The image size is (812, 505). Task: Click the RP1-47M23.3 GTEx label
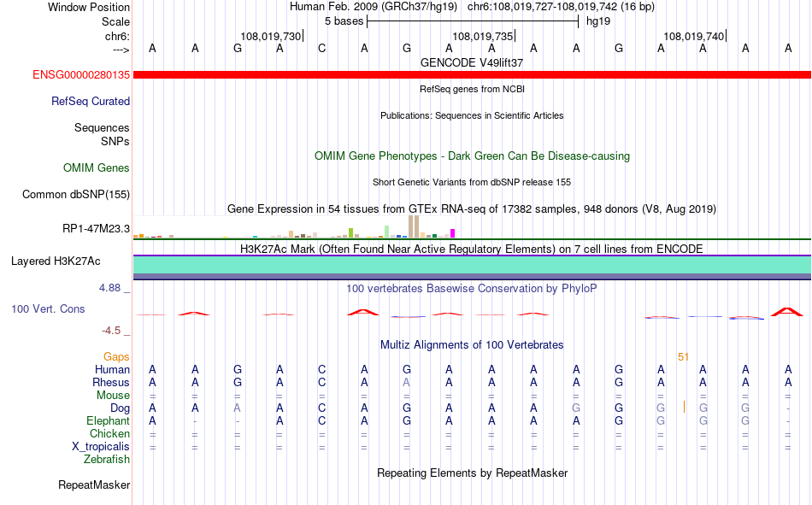96,228
